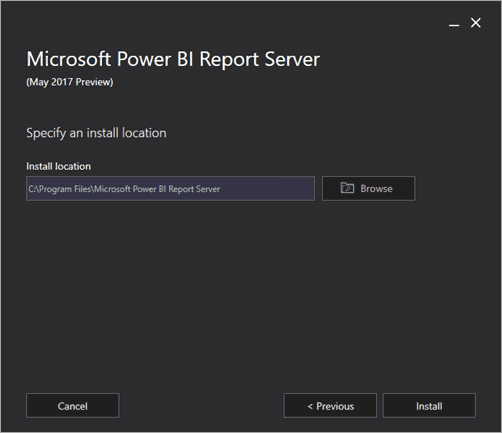Close the setup window with X
502x433 pixels.
coord(476,23)
